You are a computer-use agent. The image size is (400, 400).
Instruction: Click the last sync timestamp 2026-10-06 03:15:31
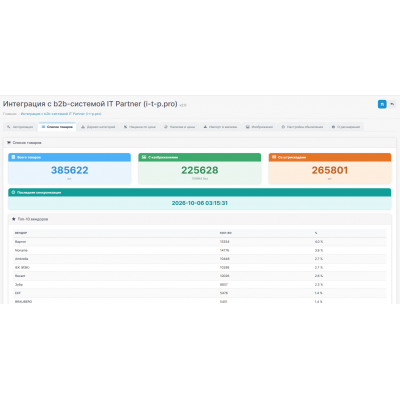[x=200, y=203]
